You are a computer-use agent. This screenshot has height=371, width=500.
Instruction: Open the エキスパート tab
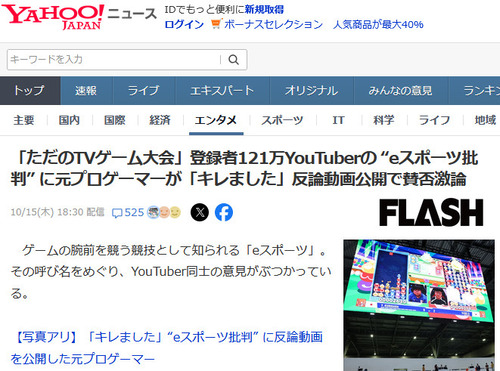(x=222, y=91)
